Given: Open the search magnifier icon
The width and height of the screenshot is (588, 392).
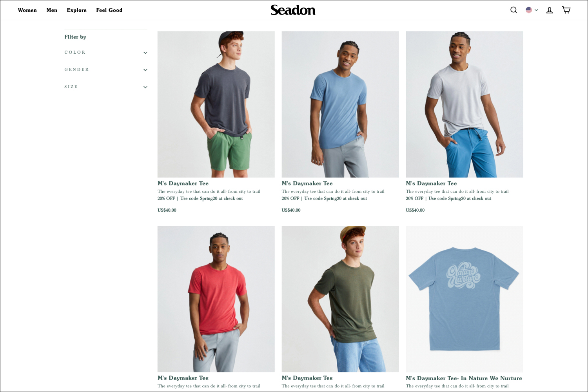Looking at the screenshot, I should tap(514, 10).
